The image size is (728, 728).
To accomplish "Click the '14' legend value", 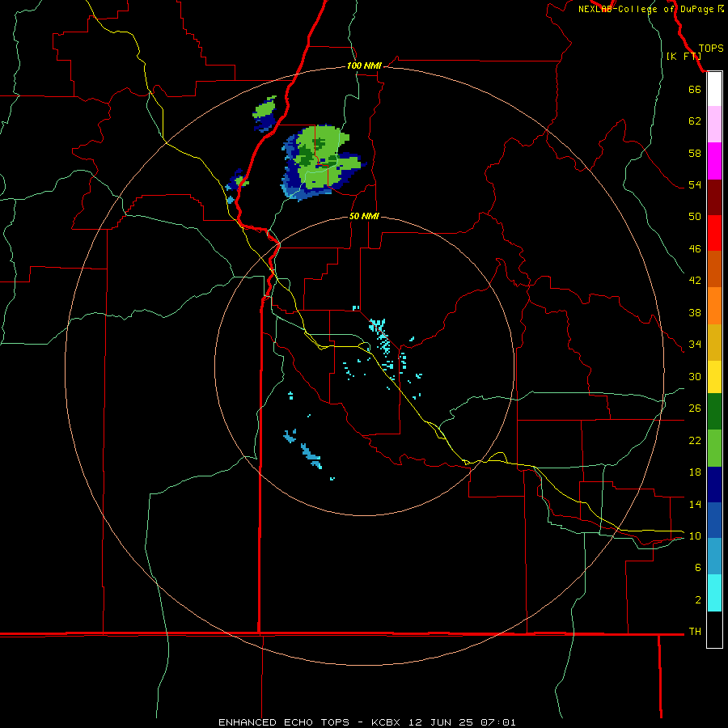I will pos(695,504).
